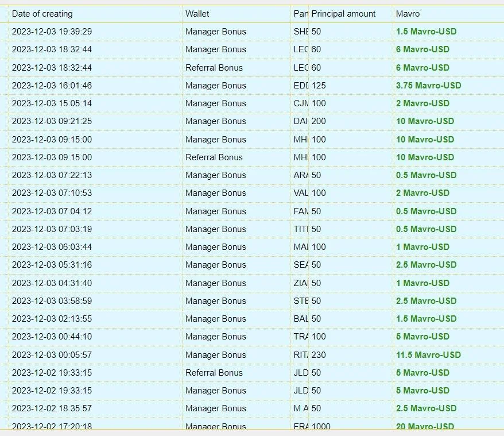Click the 'Mavro' column header
Viewport: 504px width, 436px height.
(408, 14)
